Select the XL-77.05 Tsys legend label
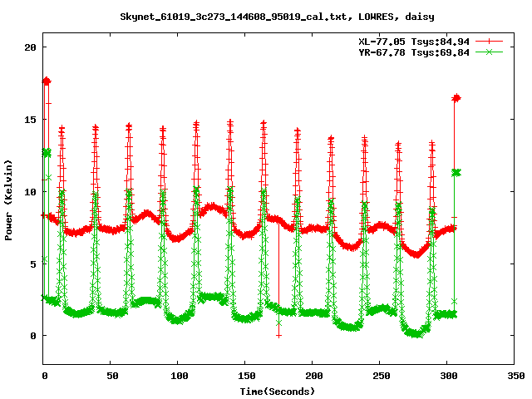 click(412, 41)
